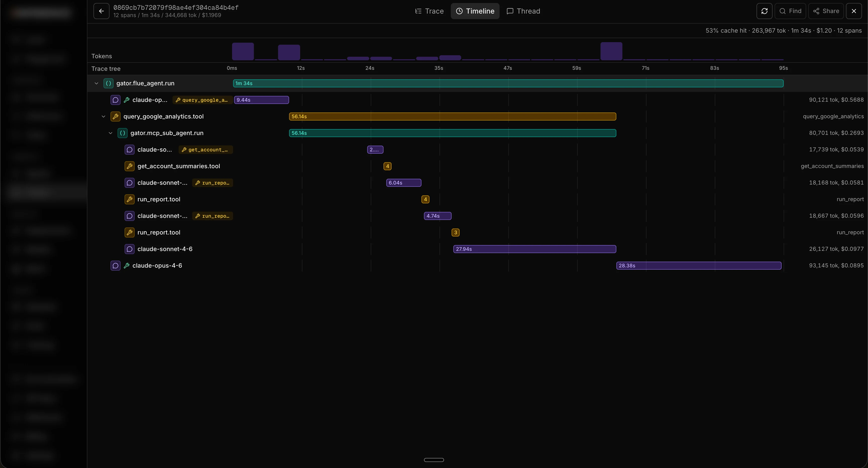Screen dimensions: 868x468
Task: Switch to the Trace tab
Action: coord(429,11)
